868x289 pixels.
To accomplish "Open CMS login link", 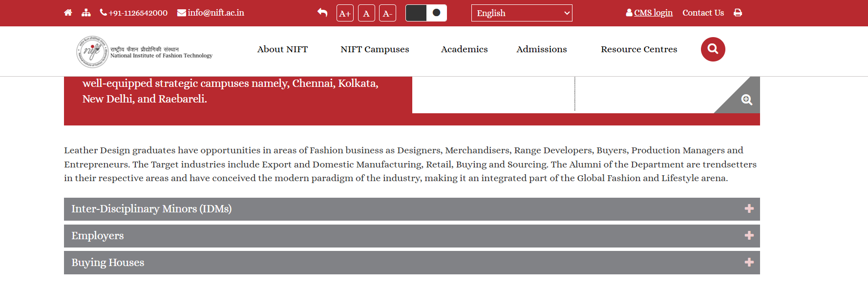I will click(x=653, y=13).
